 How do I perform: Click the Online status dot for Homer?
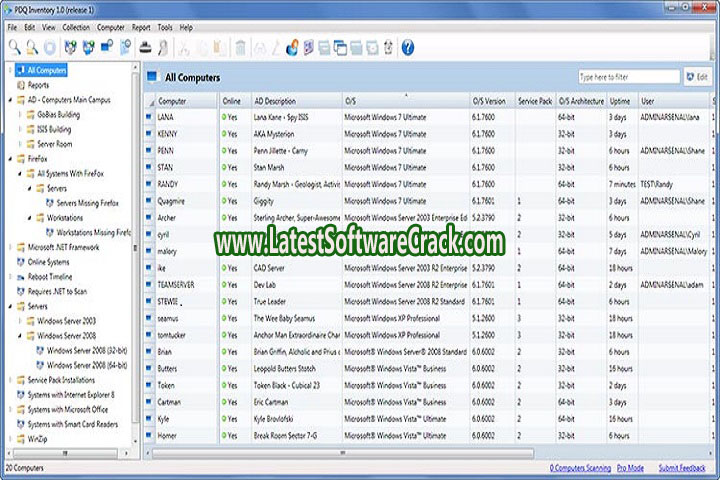click(x=223, y=435)
